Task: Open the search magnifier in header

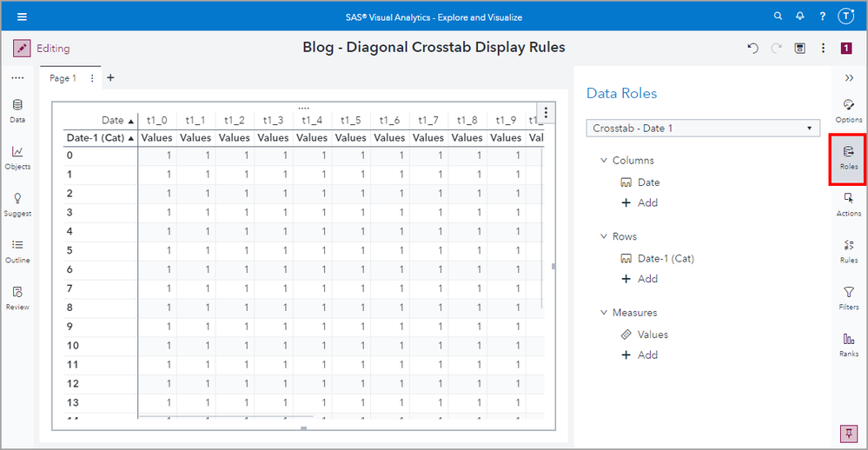Action: (x=778, y=16)
